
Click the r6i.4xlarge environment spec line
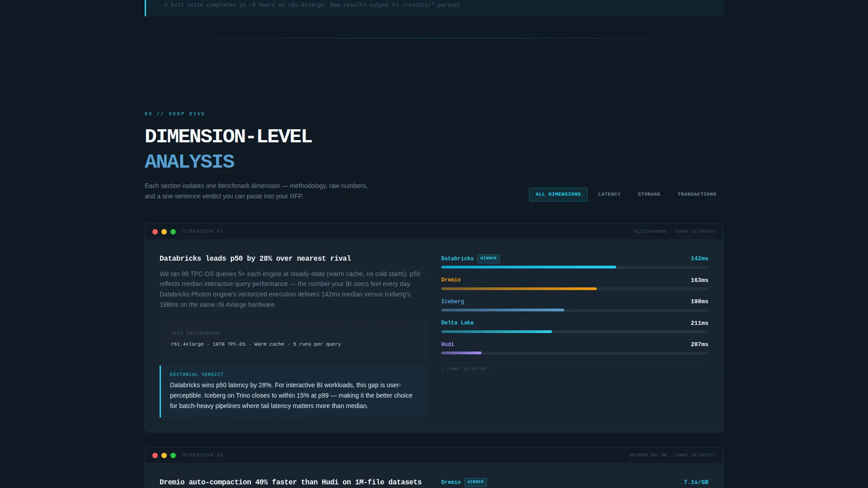pos(256,344)
